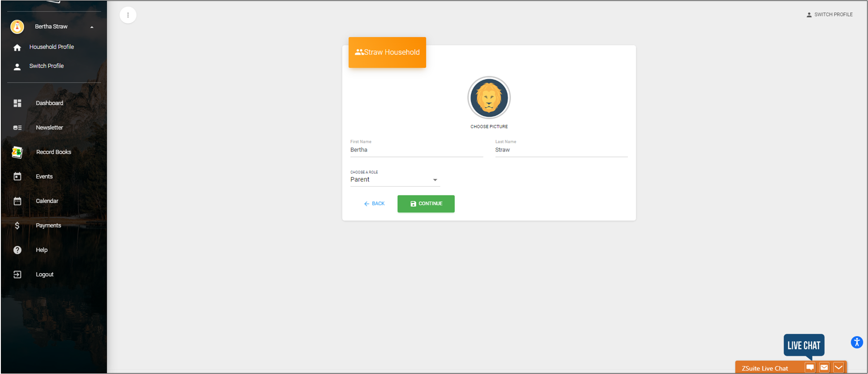The image size is (868, 374).
Task: Open Record Books menu item
Action: (54, 152)
